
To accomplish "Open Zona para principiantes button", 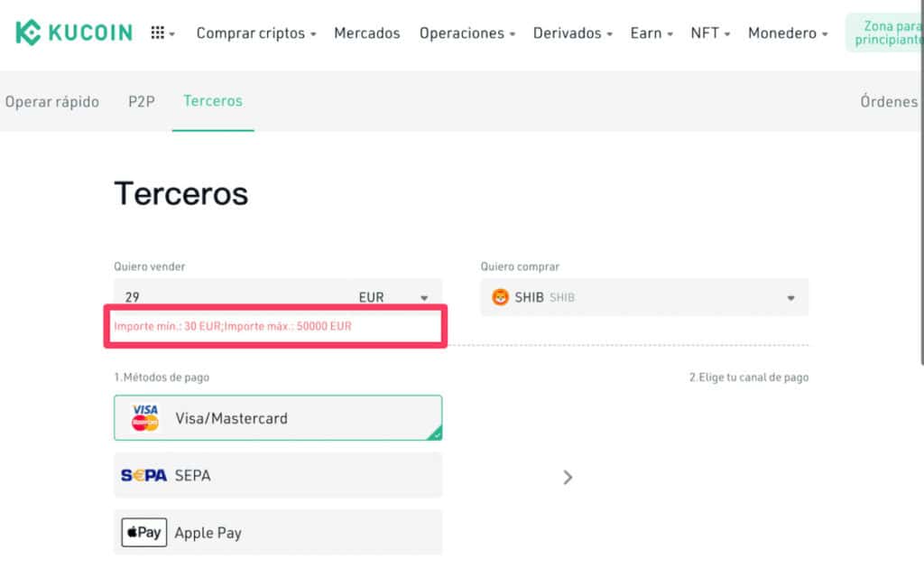I will click(x=884, y=33).
